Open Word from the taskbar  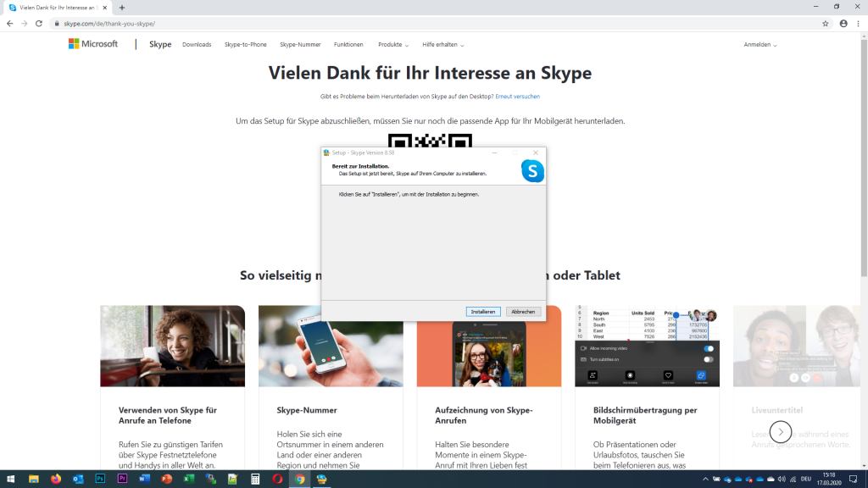point(144,480)
